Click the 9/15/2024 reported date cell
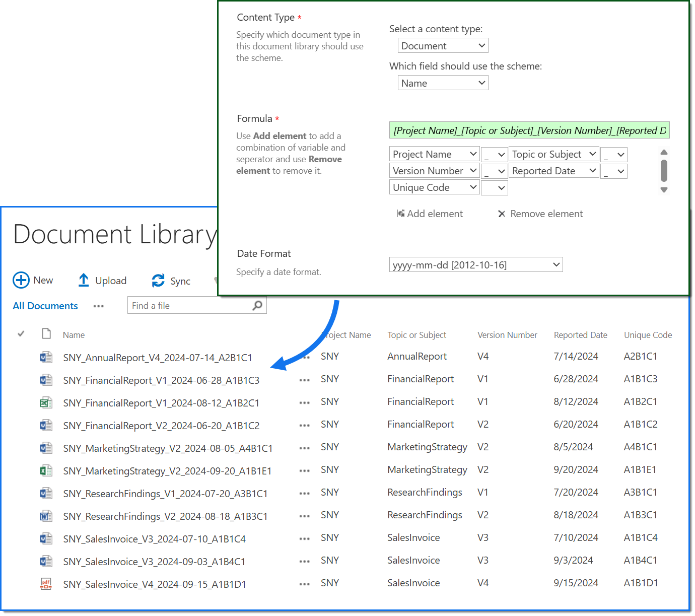This screenshot has width=695, height=616. (x=576, y=583)
